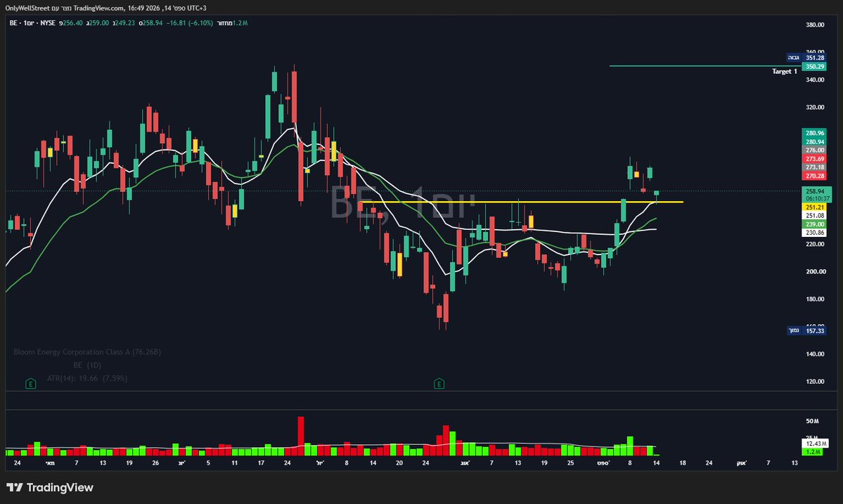
Task: Click the 280.96 price tag
Action: (x=814, y=133)
